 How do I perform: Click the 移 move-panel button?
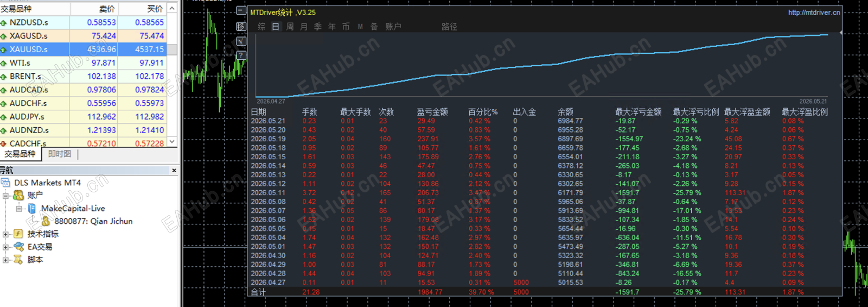(241, 26)
